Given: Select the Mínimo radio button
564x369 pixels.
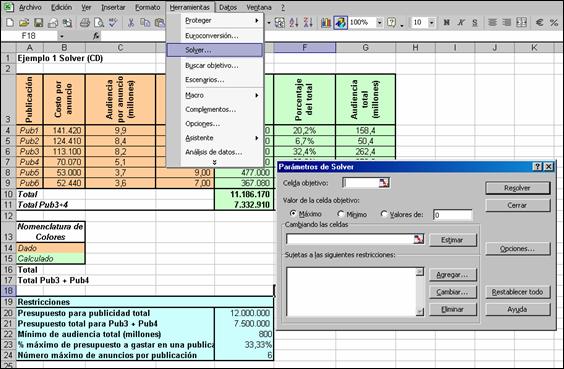Looking at the screenshot, I should pos(340,214).
